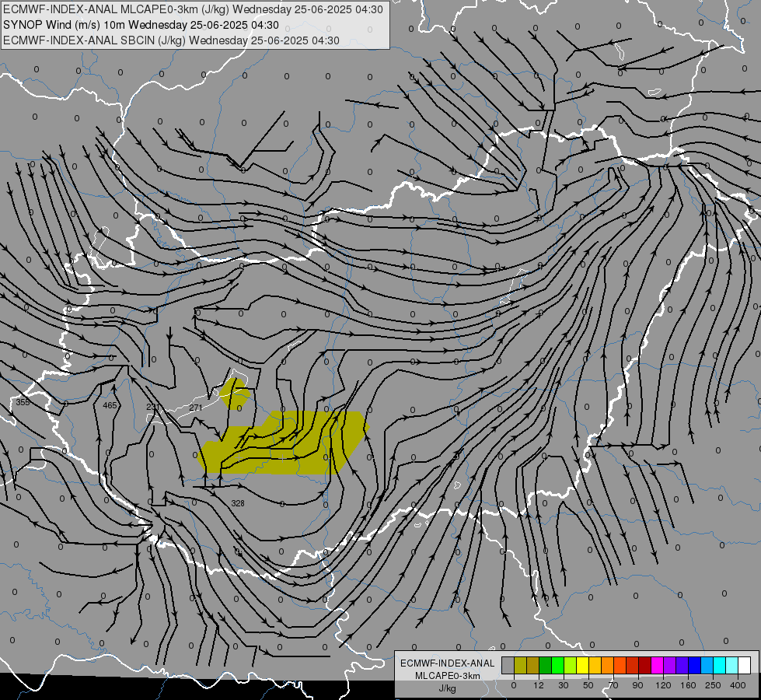Viewport: 761px width, 700px height.
Task: Pick the pure yellow swatch left of 50
Action: [583, 665]
